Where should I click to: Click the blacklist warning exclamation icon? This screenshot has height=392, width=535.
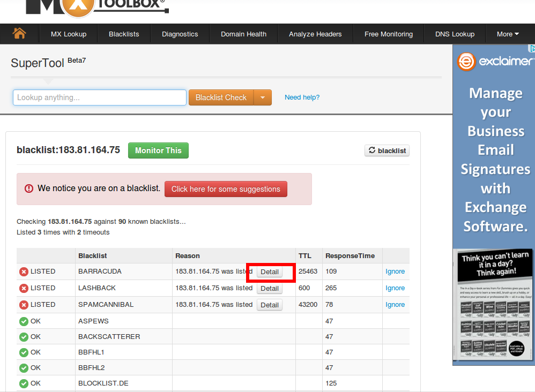pos(29,189)
